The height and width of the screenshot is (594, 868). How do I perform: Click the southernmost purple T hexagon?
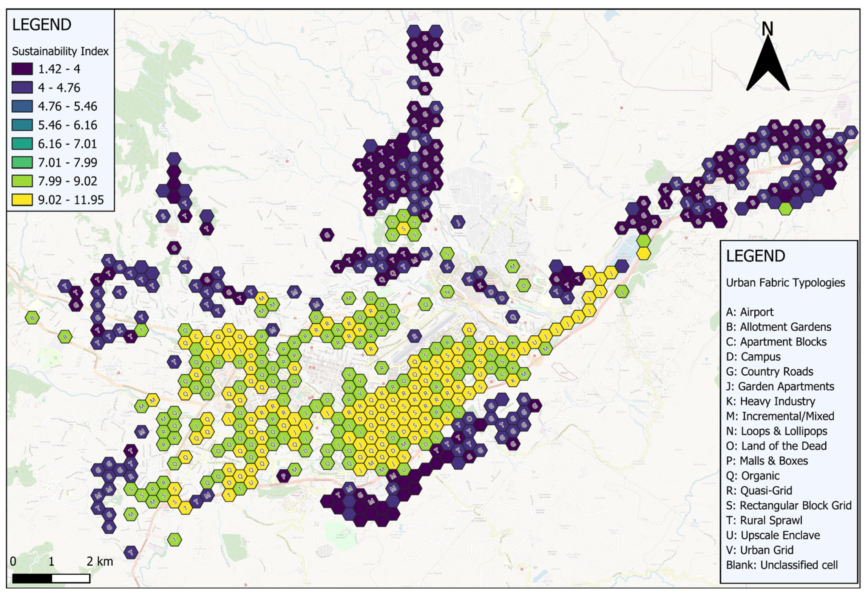[131, 552]
